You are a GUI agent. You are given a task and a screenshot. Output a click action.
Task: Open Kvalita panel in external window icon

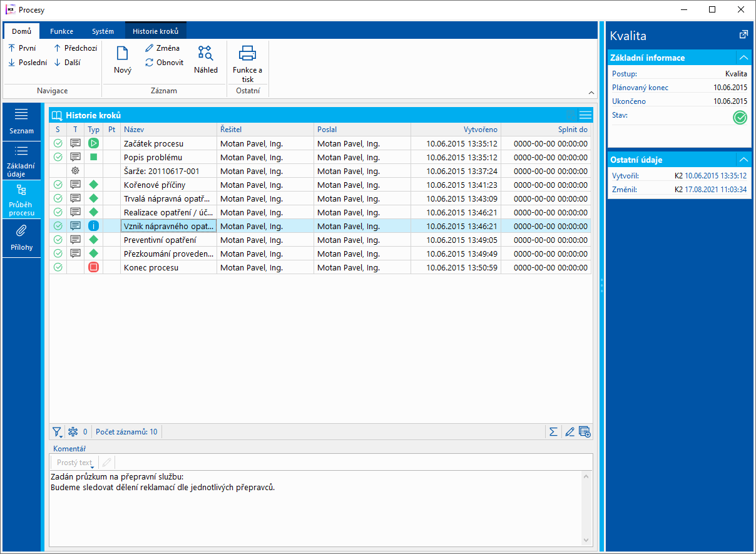point(743,34)
